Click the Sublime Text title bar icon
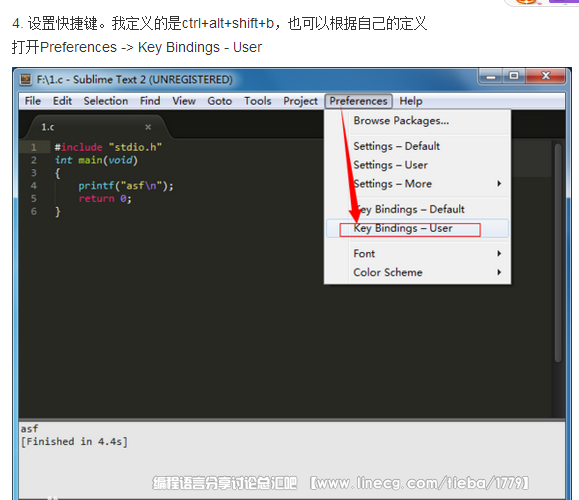The height and width of the screenshot is (500, 579). [x=26, y=79]
